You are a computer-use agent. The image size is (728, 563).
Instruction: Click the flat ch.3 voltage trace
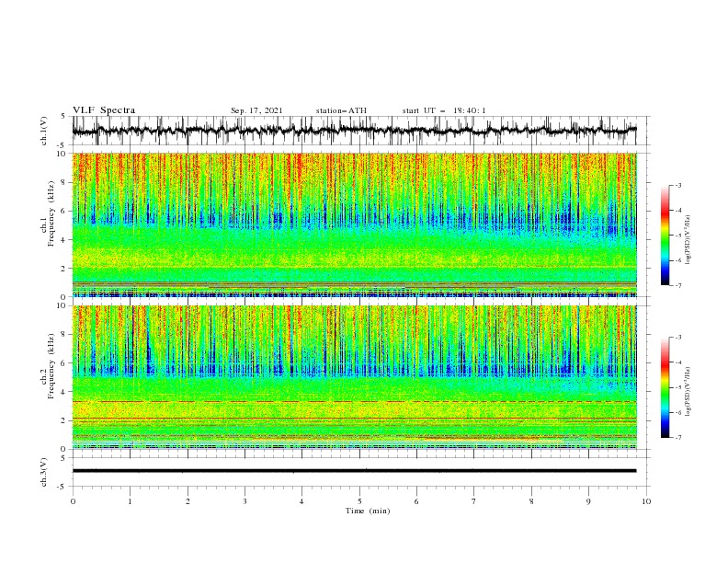[x=354, y=471]
